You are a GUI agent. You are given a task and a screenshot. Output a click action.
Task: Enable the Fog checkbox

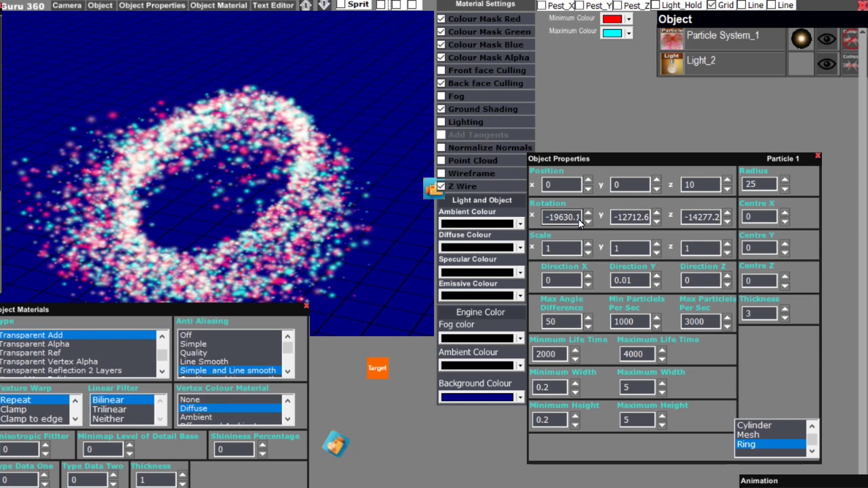pos(441,96)
